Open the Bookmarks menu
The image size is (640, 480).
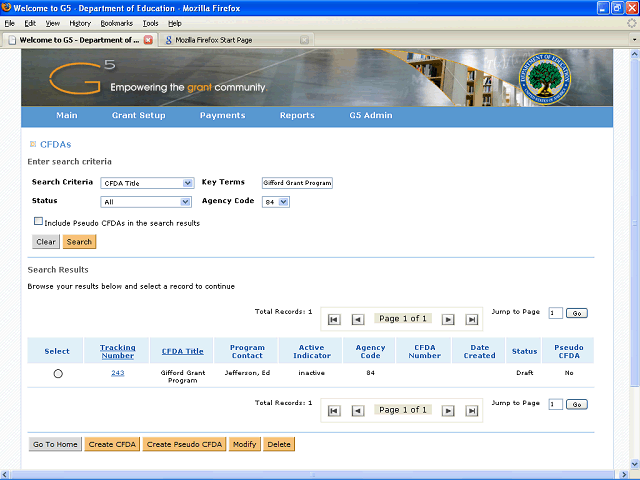117,23
